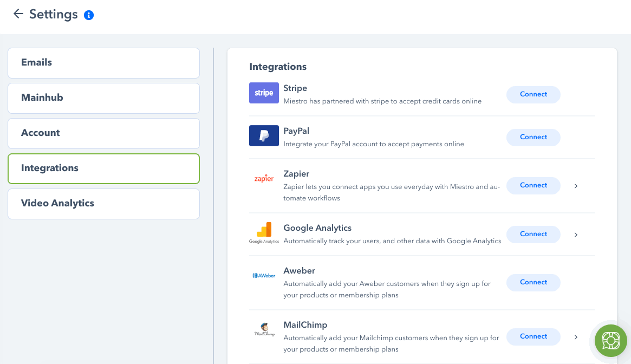The width and height of the screenshot is (631, 364).
Task: Click the MailChimp integration title
Action: pyautogui.click(x=305, y=325)
